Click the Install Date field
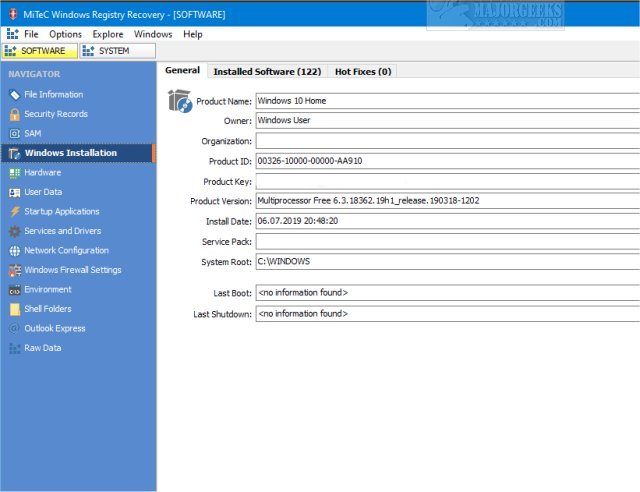The image size is (640, 492). pyautogui.click(x=447, y=221)
